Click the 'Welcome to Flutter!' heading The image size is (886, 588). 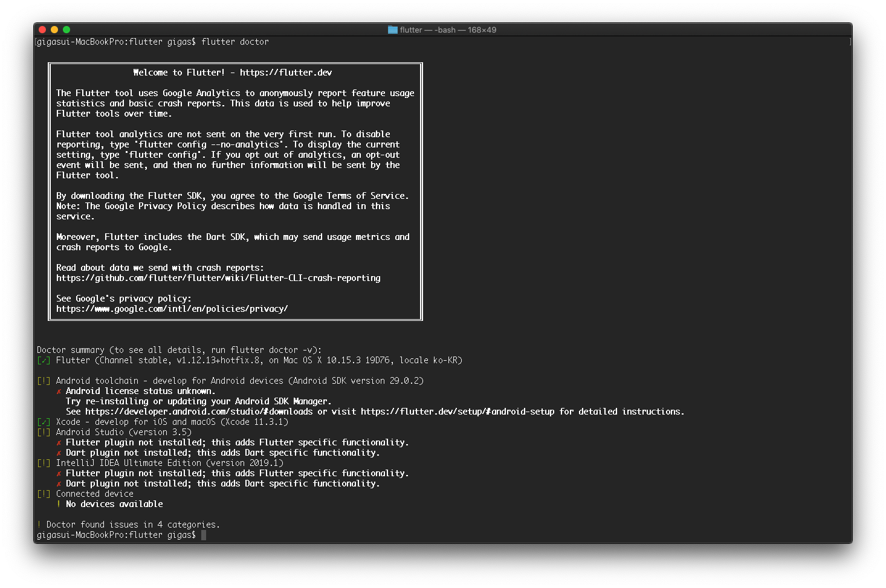point(179,73)
